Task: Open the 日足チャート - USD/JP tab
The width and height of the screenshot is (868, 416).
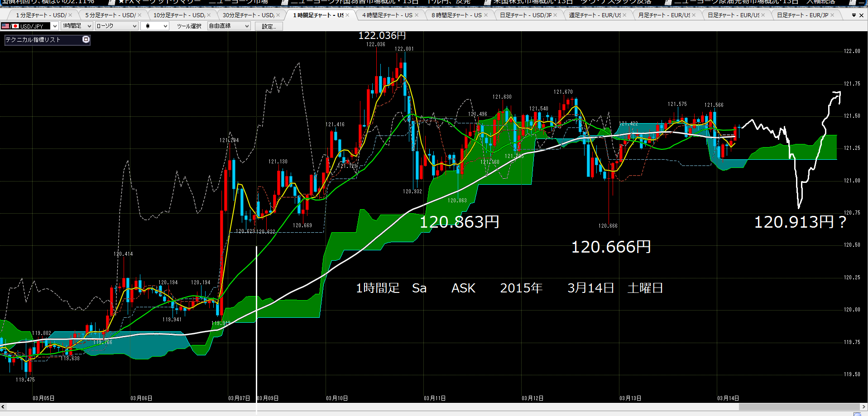Action: 526,15
